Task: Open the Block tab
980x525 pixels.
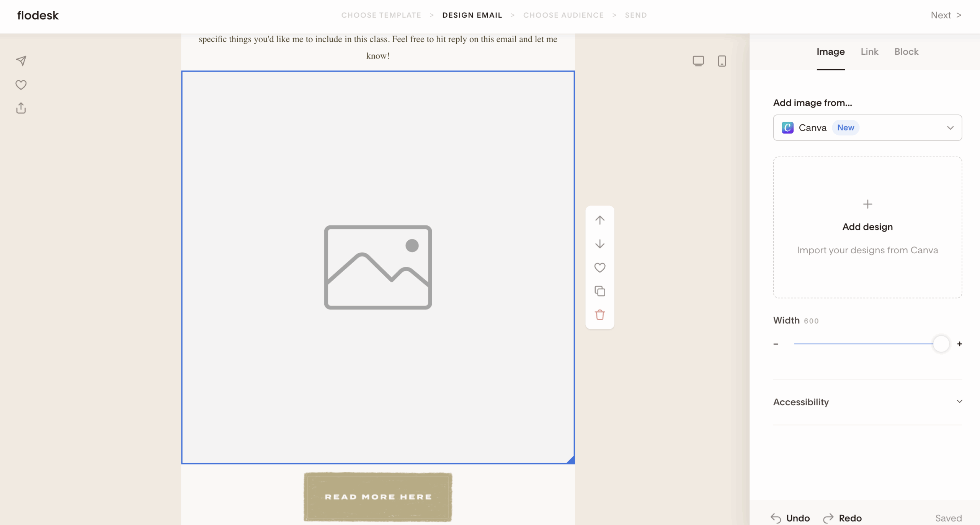Action: [906, 52]
